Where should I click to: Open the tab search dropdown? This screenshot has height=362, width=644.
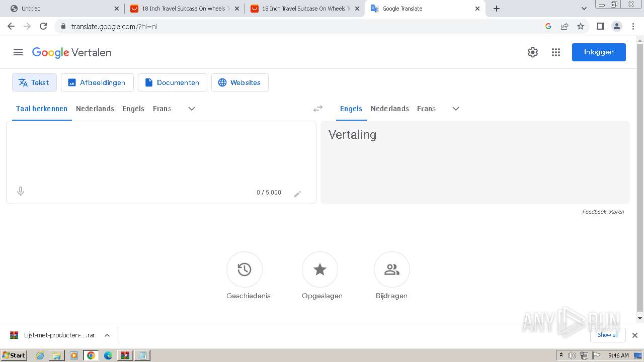pos(584,9)
